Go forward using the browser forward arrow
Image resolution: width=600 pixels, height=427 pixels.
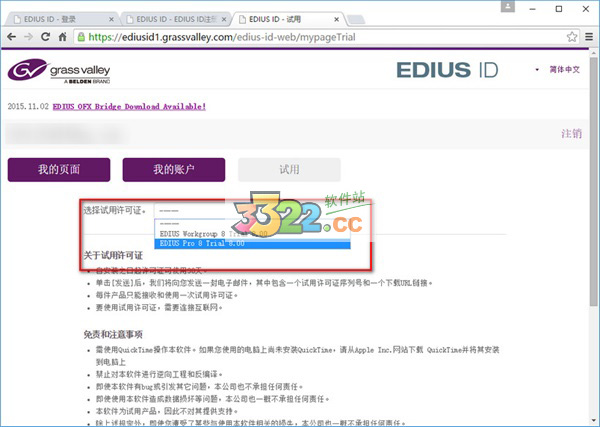coord(28,37)
